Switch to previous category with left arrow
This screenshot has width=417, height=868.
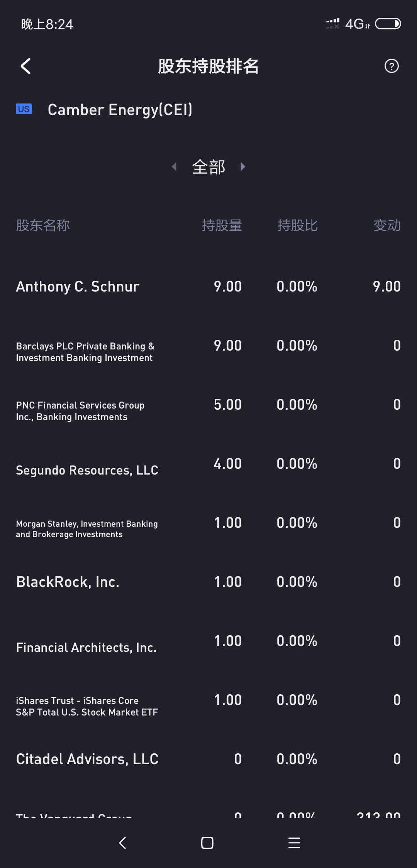pos(174,166)
